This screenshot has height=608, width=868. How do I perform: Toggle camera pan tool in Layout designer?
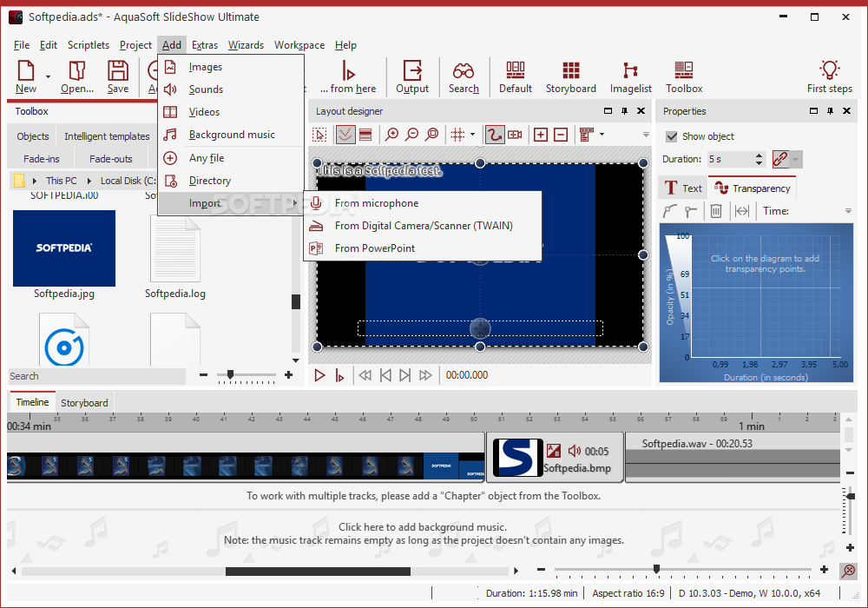click(515, 135)
